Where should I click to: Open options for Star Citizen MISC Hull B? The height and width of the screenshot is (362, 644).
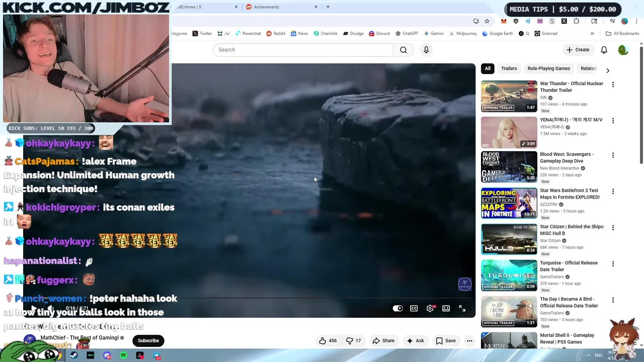tap(613, 228)
